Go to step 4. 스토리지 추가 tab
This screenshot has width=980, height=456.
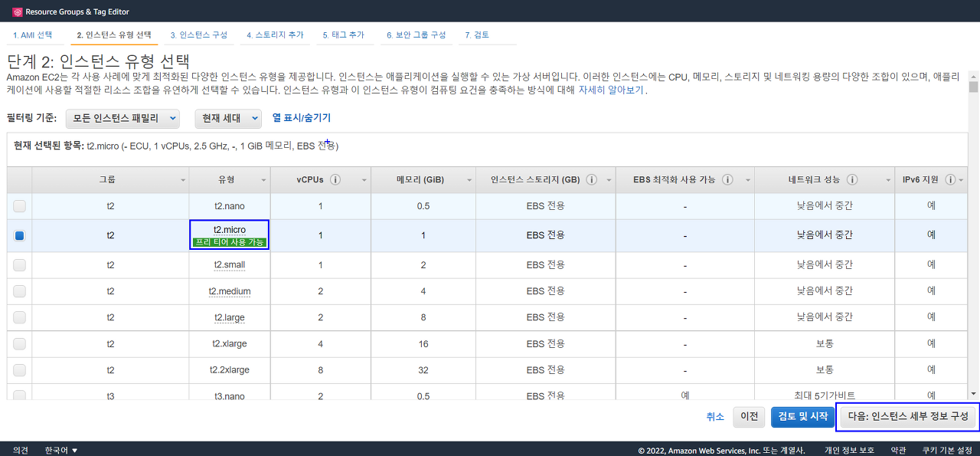275,35
